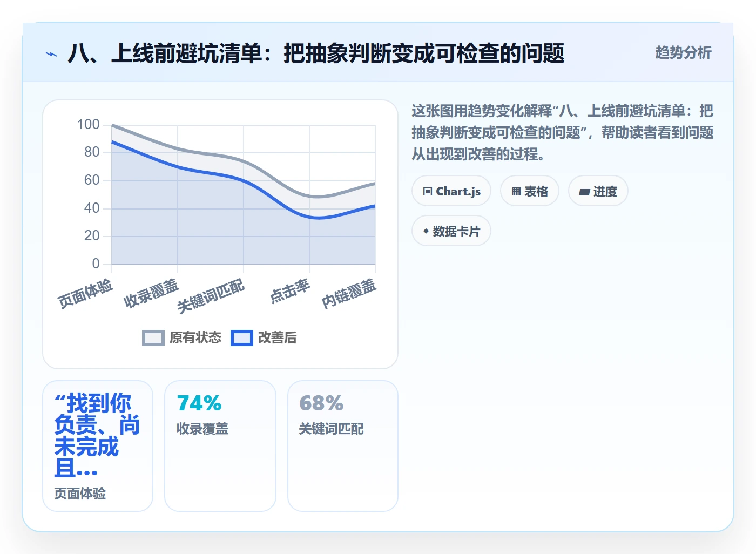Click the 趋势分析 label in header
This screenshot has height=554, width=756.
683,53
